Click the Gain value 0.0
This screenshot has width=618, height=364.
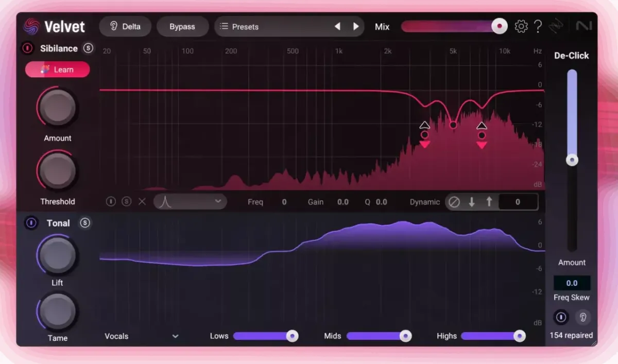point(343,202)
